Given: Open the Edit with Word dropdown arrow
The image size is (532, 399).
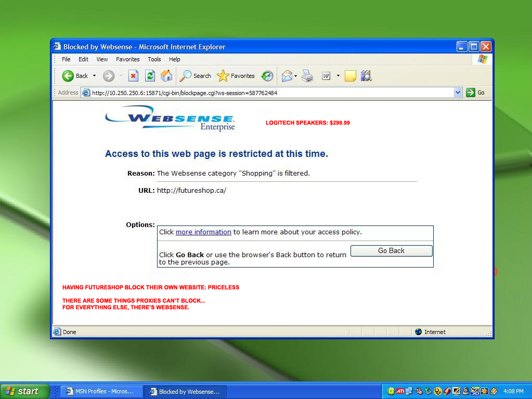Looking at the screenshot, I should (338, 76).
